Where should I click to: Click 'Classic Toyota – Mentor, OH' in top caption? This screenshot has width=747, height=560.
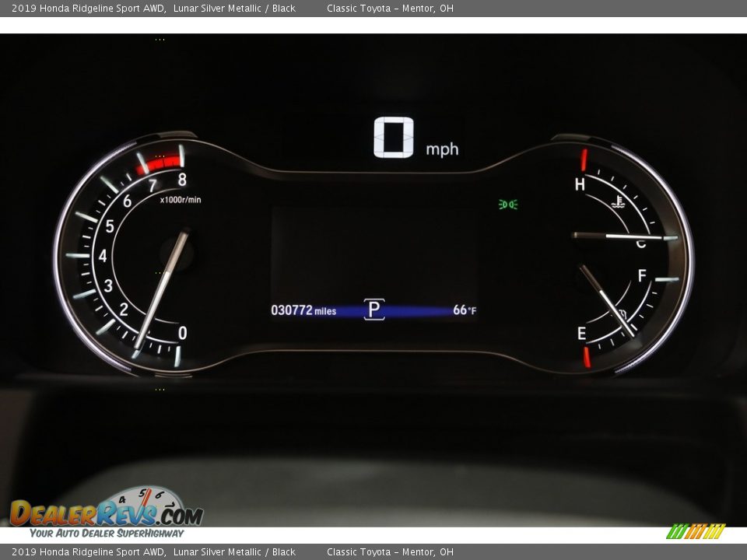click(x=390, y=8)
